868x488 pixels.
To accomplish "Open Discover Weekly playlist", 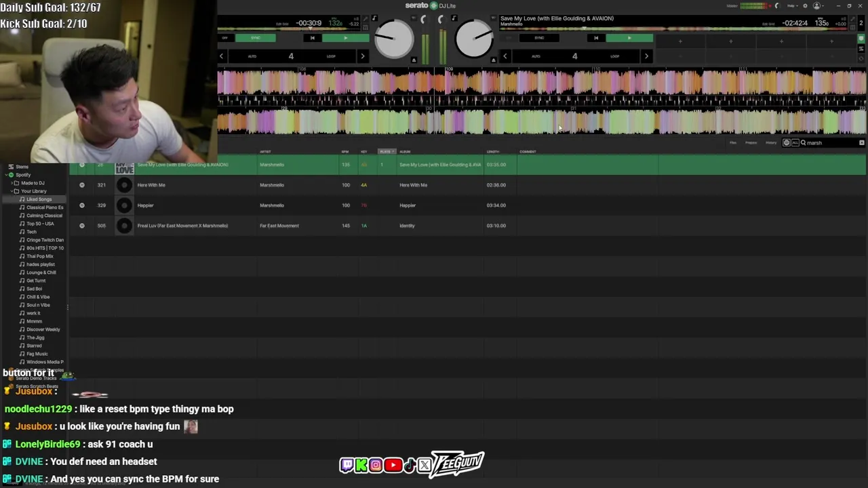I will click(43, 329).
